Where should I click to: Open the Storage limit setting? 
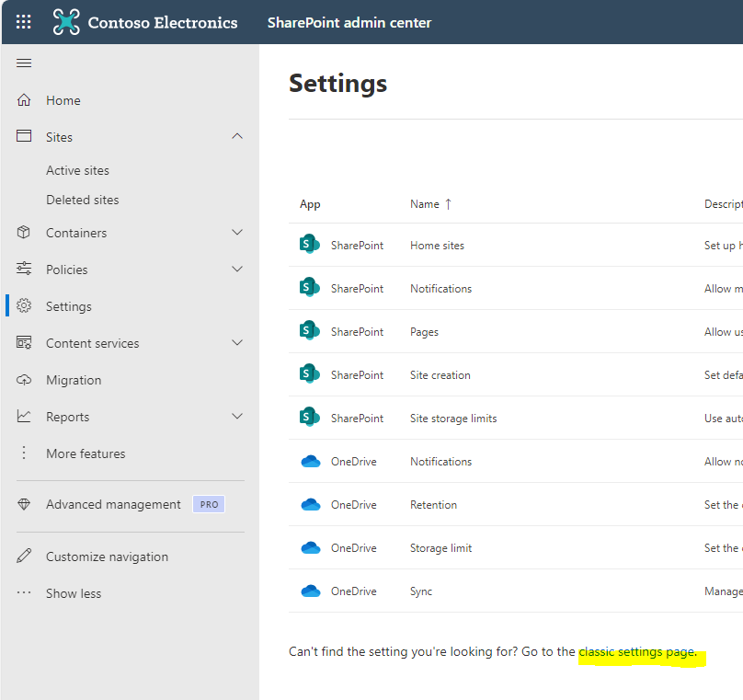click(x=440, y=548)
